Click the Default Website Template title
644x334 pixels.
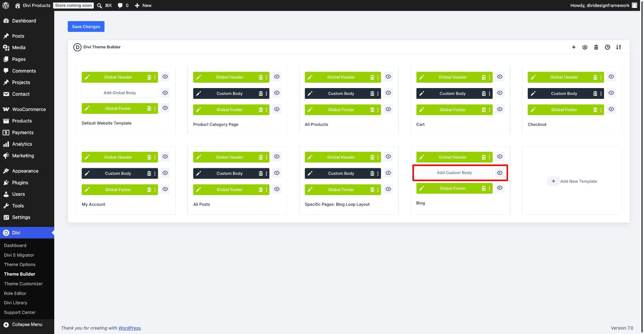(x=107, y=123)
